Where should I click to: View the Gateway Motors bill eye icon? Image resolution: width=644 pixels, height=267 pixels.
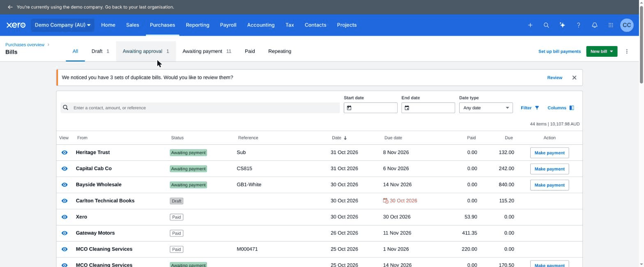[64, 233]
